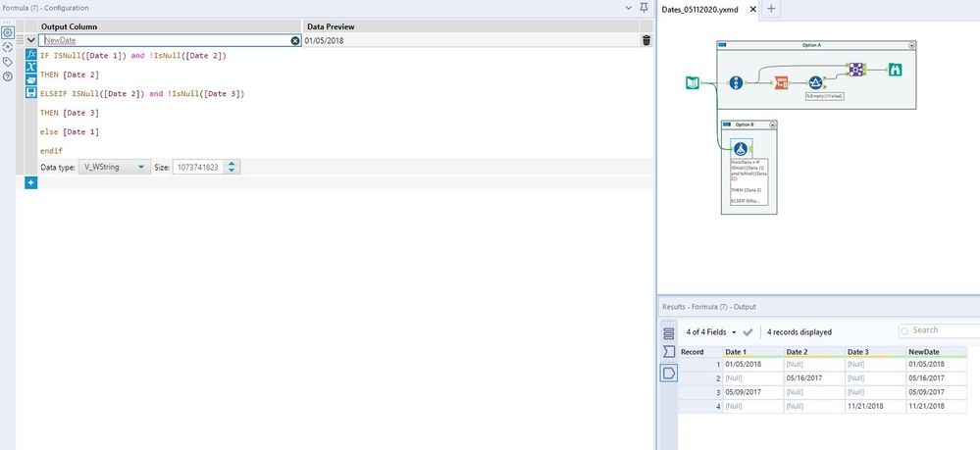Collapse the Option B container
The width and height of the screenshot is (980, 450).
pyautogui.click(x=772, y=125)
